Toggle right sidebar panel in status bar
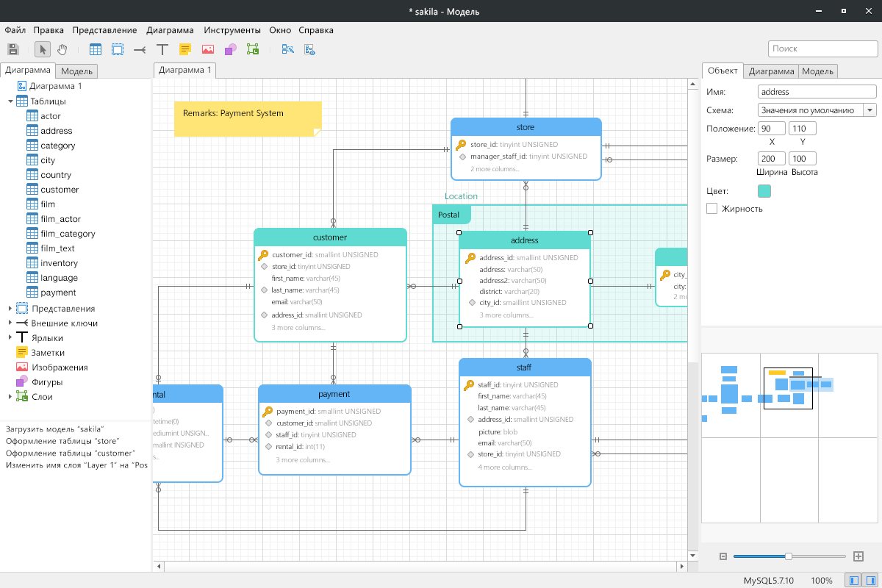 [870, 581]
